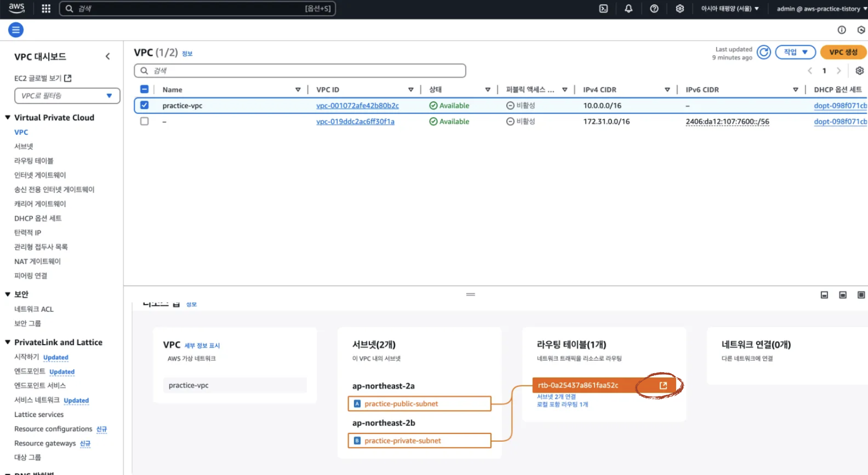This screenshot has height=475, width=868.
Task: Sort by the 상태 column arrow
Action: click(488, 89)
